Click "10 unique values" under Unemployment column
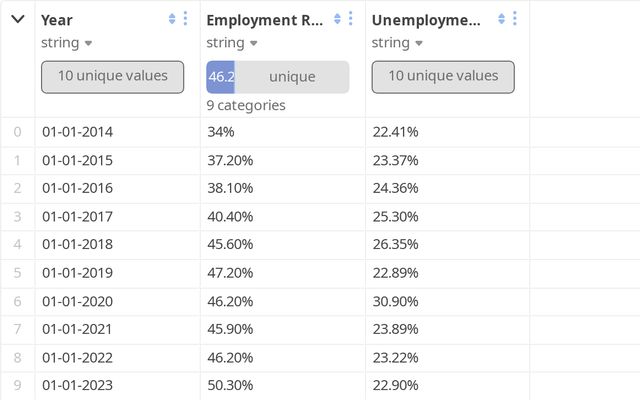This screenshot has width=640, height=400. pos(442,76)
